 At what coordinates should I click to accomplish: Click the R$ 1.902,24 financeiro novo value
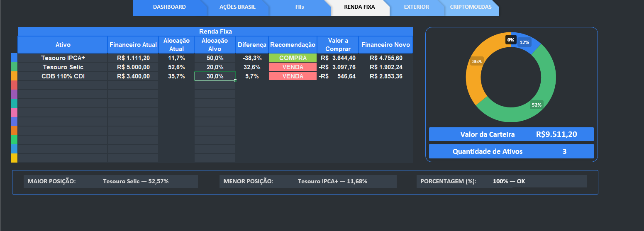coord(386,67)
